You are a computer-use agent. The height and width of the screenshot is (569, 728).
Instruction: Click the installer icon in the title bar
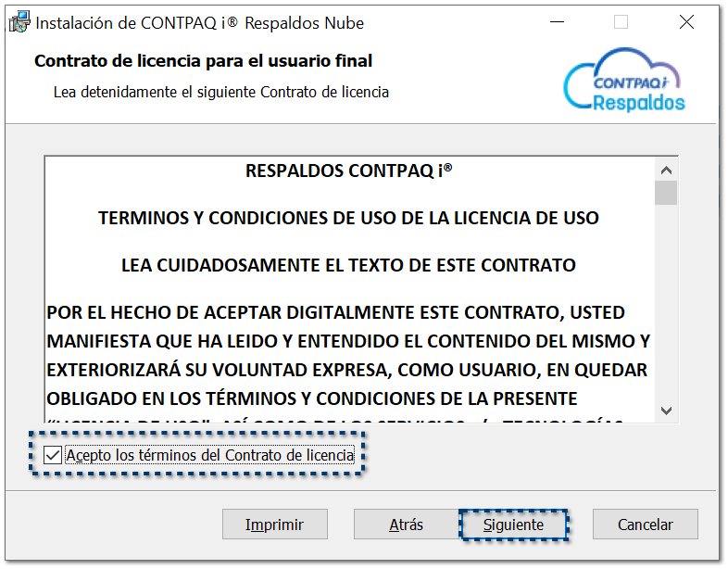tap(20, 22)
